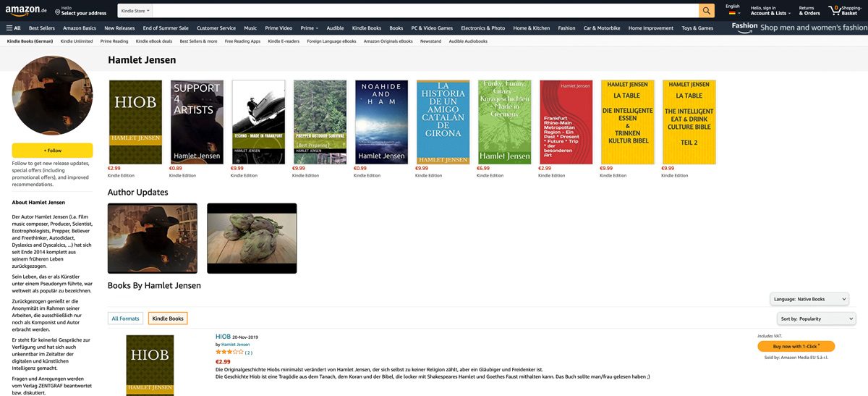Open the Prime dropdown in nav bar
Viewport: 868px width, 396px height.
coord(309,28)
